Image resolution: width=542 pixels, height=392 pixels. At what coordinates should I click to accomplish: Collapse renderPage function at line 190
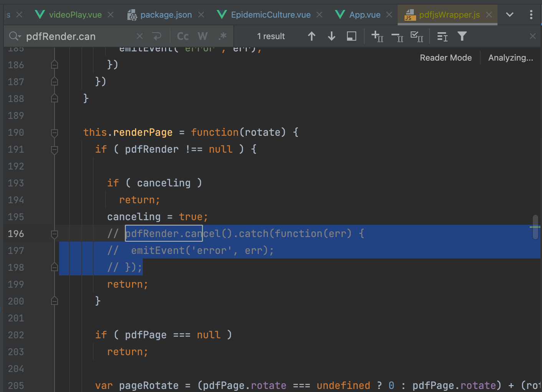[55, 133]
